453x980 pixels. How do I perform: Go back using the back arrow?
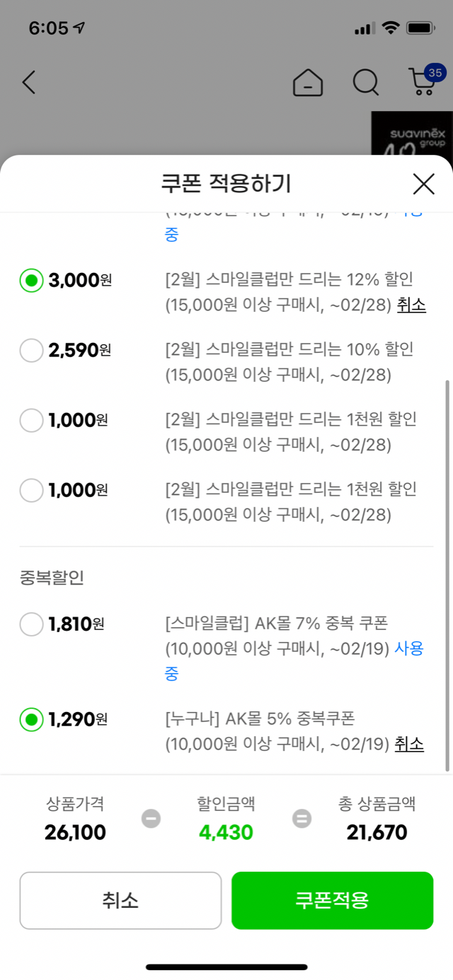pos(28,83)
